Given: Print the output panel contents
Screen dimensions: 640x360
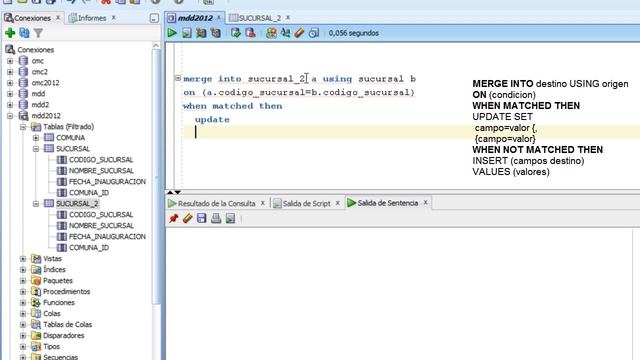Looking at the screenshot, I should click(x=216, y=218).
